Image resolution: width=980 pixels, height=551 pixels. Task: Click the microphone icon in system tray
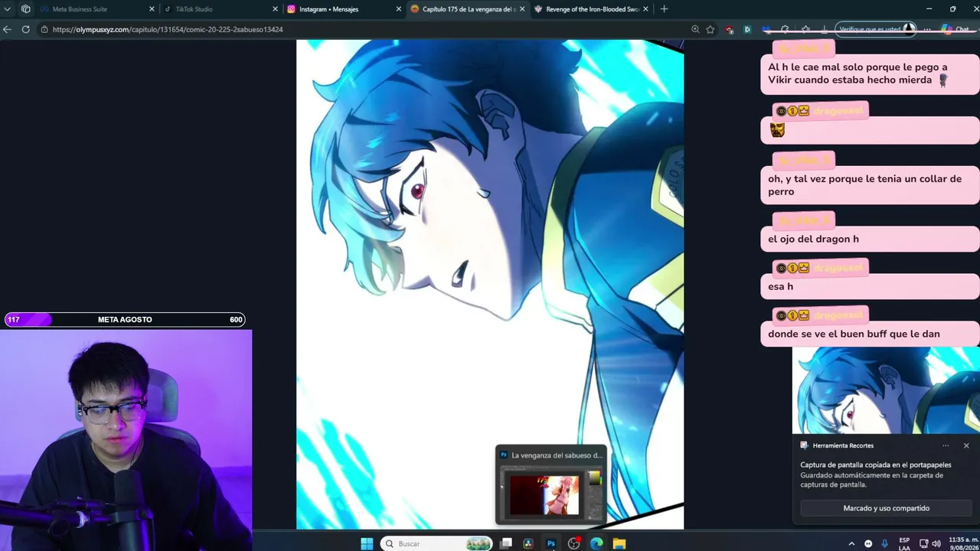point(885,543)
